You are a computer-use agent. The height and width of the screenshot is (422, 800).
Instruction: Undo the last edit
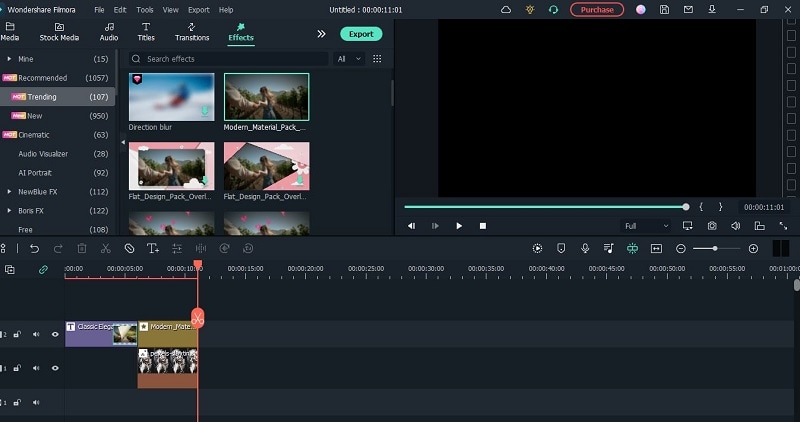[34, 249]
